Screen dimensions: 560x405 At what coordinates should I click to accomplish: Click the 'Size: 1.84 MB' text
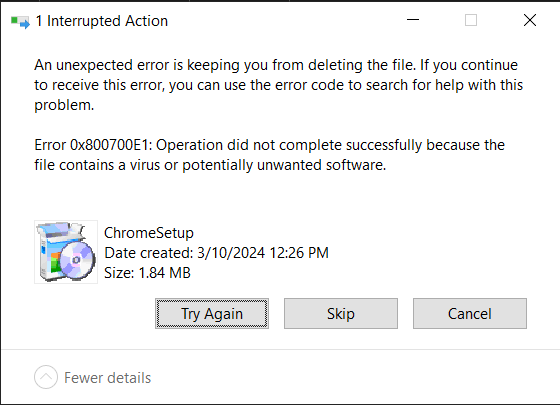[x=147, y=273]
